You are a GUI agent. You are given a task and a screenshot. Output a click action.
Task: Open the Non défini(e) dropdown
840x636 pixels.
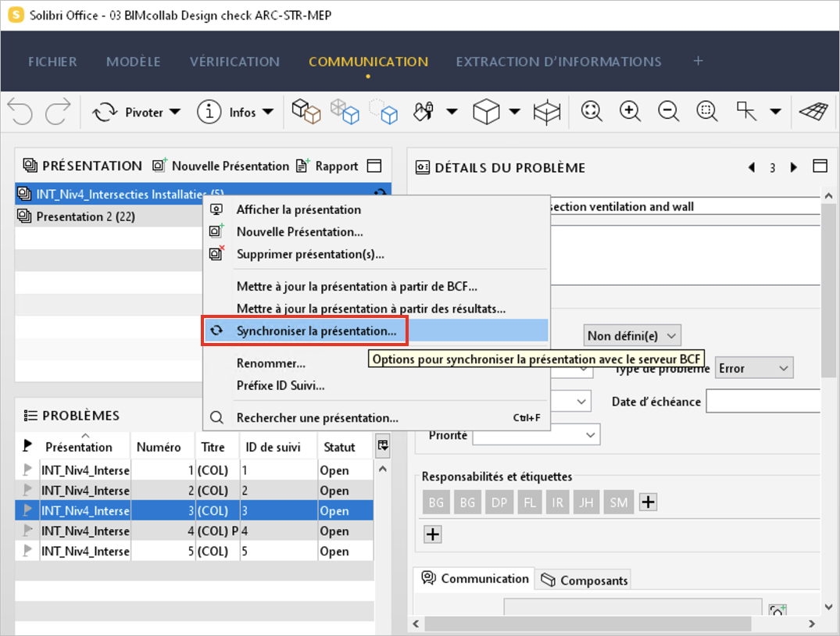tap(632, 336)
